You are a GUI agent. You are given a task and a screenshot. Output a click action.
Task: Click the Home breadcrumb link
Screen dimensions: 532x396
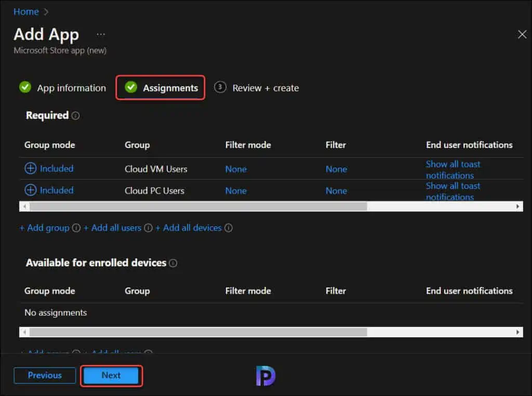coord(26,11)
